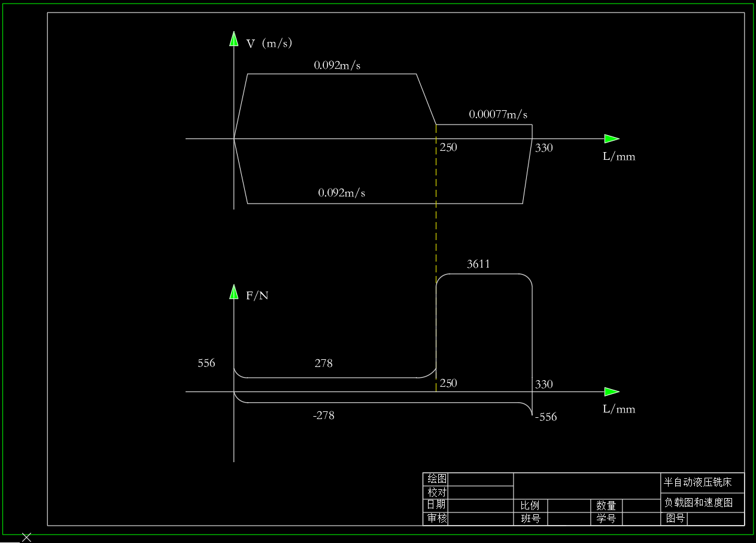The width and height of the screenshot is (756, 543).
Task: Pick the green arrowhead of the force graph L axis
Action: (612, 392)
